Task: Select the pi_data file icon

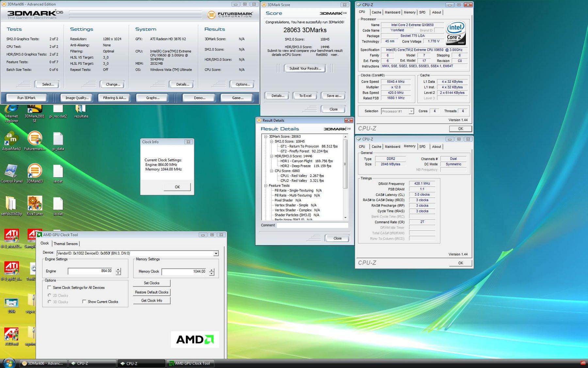Action: coord(58,141)
